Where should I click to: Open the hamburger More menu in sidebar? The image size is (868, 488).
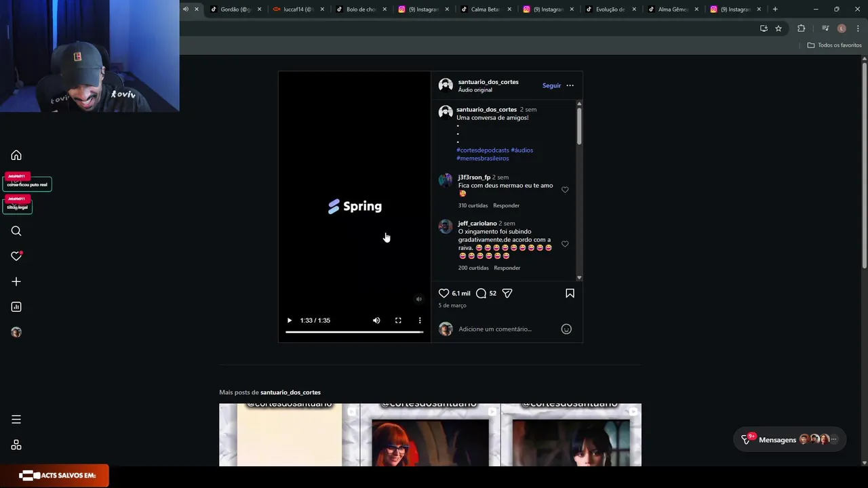16,420
